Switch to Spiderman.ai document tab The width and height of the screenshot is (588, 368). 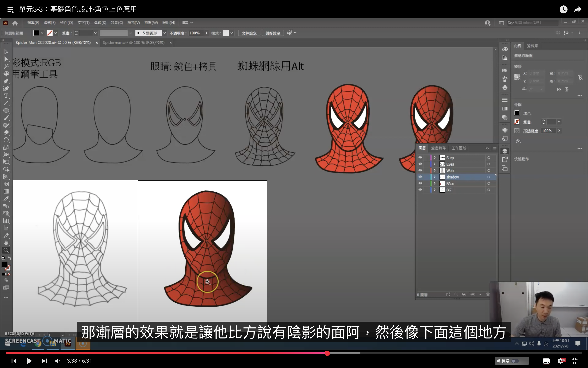(134, 43)
